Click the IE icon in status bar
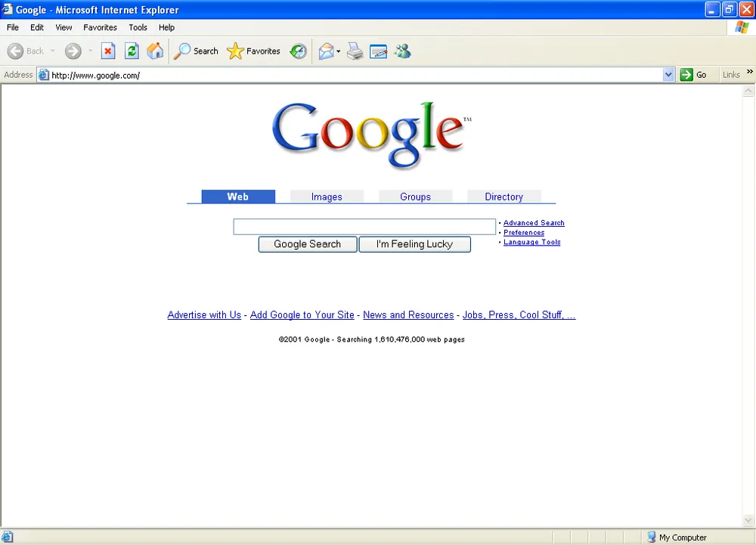The width and height of the screenshot is (756, 545). pyautogui.click(x=8, y=537)
